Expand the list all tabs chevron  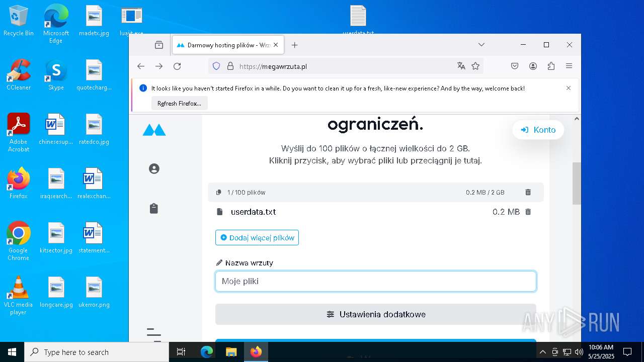pyautogui.click(x=481, y=45)
